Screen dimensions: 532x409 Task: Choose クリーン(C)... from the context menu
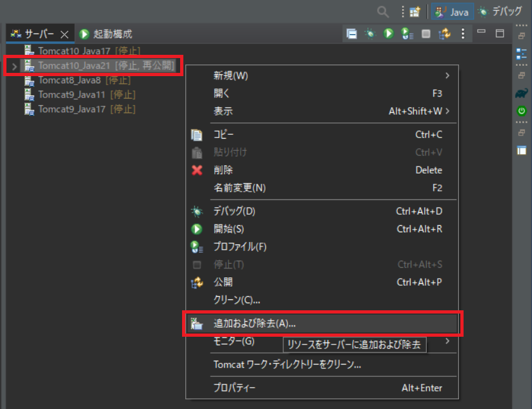coord(322,300)
